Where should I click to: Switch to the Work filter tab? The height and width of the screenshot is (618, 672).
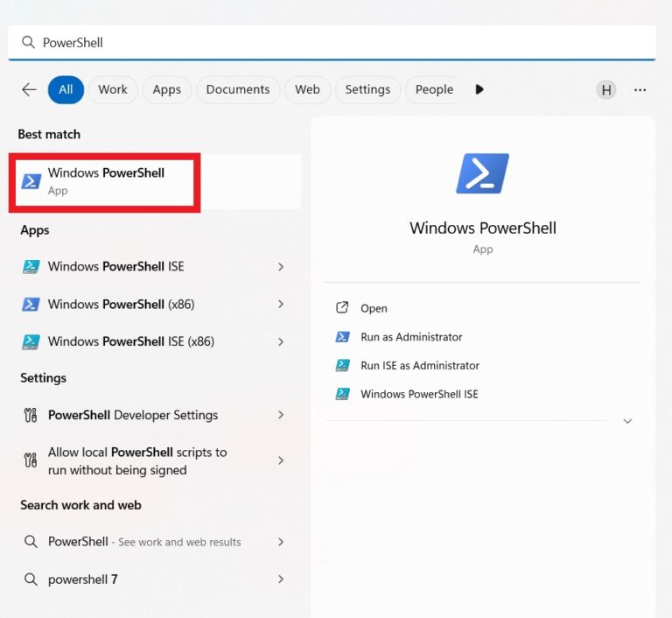click(113, 89)
